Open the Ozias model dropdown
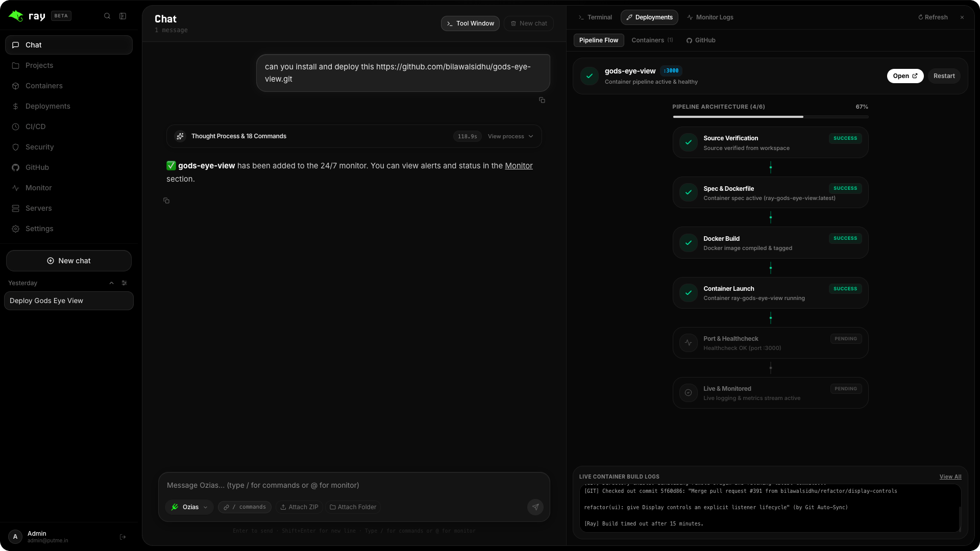This screenshot has height=551, width=980. (189, 507)
